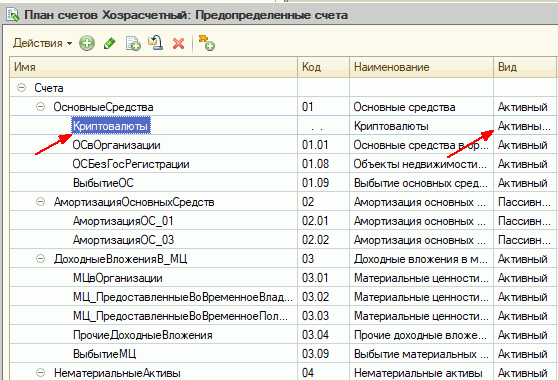The width and height of the screenshot is (558, 380).
Task: Collapse the ОсновныеСредства branch
Action: pyautogui.click(x=41, y=106)
